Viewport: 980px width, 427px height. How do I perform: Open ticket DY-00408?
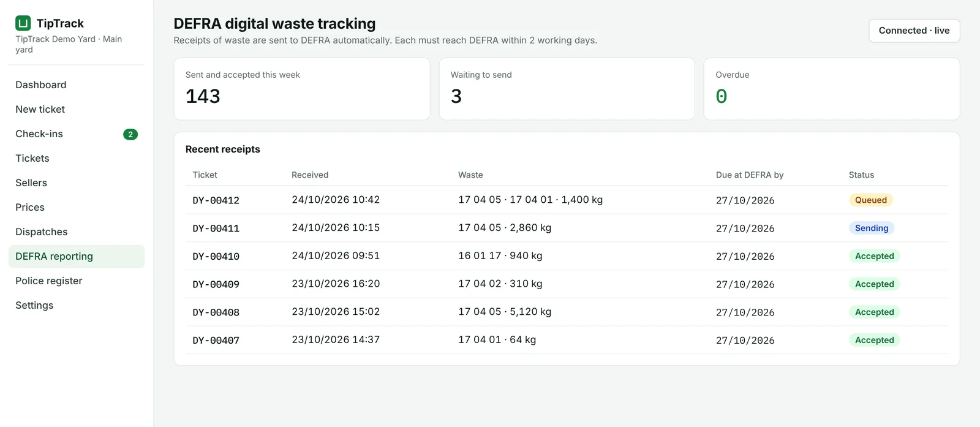coord(216,312)
